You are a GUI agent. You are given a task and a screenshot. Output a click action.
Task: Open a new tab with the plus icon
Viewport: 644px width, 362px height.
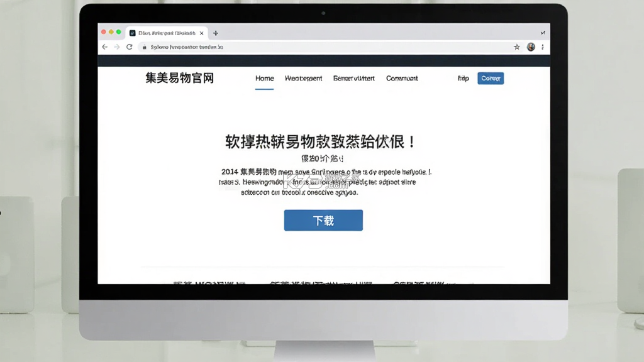216,33
